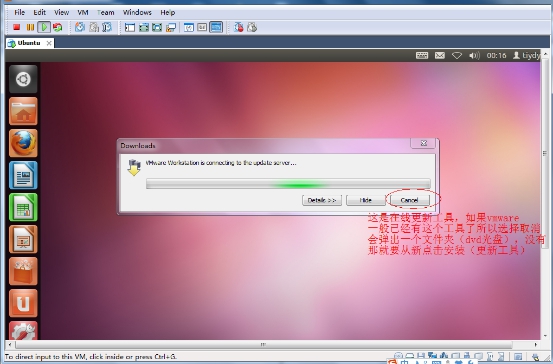Screen dimensions: 553x364
Task: Click the green Power On play icon
Action: (44, 27)
